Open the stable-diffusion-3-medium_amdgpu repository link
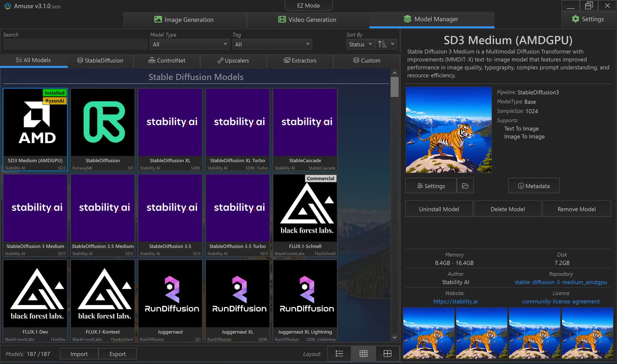This screenshot has width=617, height=364. 560,282
